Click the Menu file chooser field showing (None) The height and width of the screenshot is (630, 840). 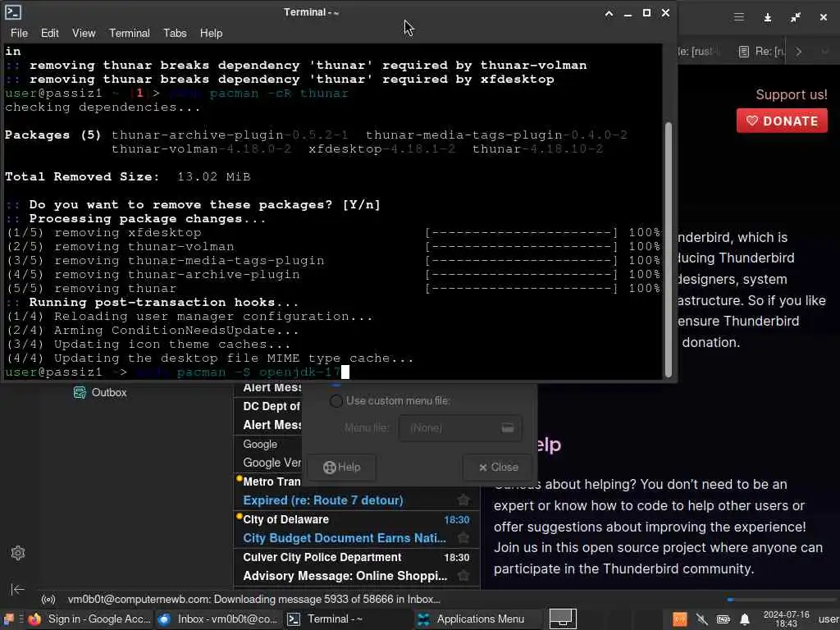(x=459, y=427)
